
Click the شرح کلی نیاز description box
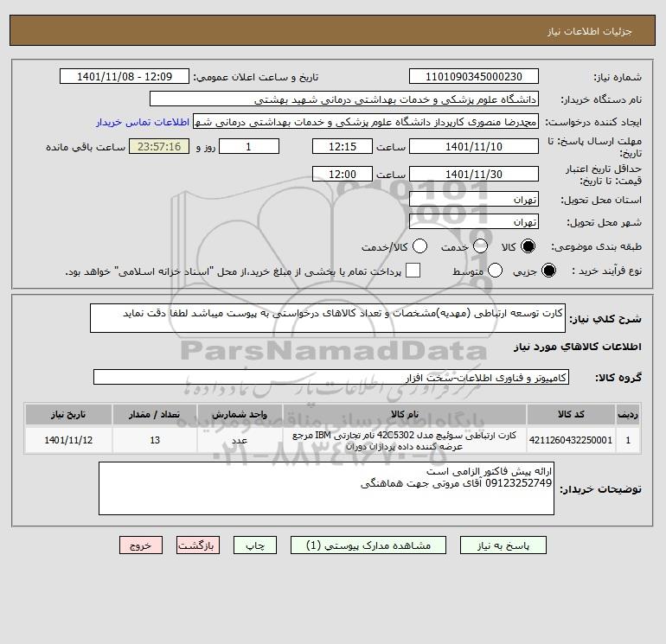coord(328,318)
